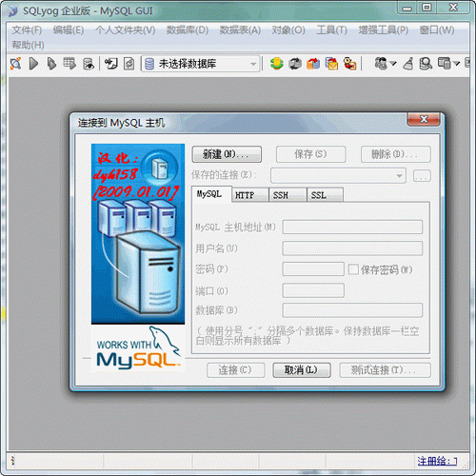The image size is (476, 476).
Task: Click the 测试连接(T)... button
Action: 385,370
